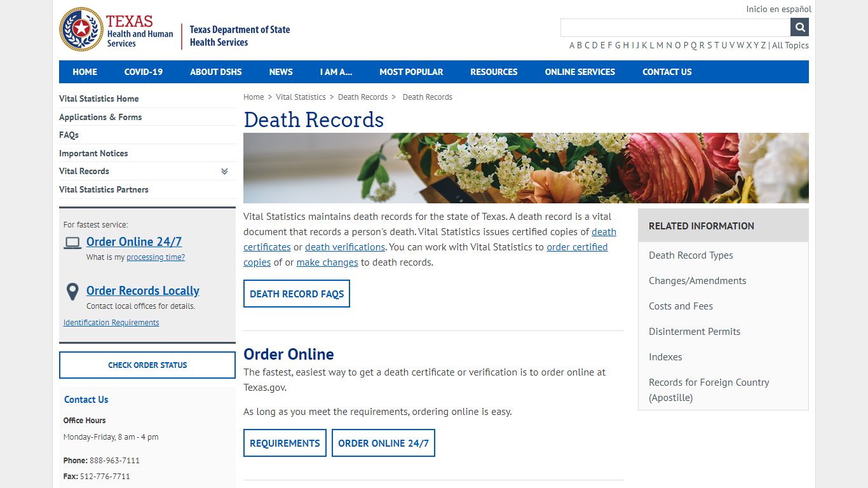This screenshot has height=488, width=868.
Task: Open the I AM A... menu
Action: [336, 72]
